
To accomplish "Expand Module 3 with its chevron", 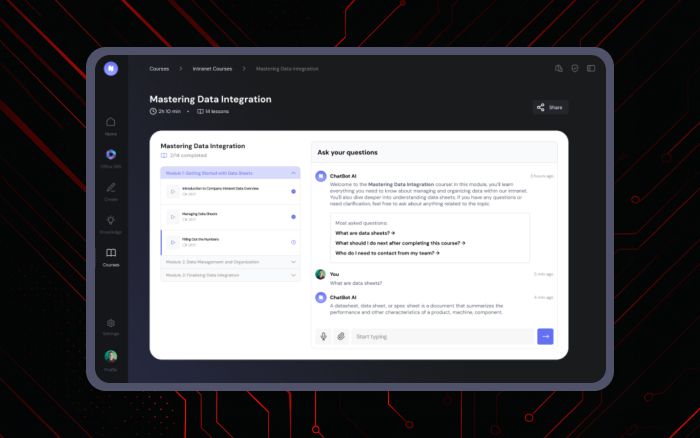I will click(293, 275).
